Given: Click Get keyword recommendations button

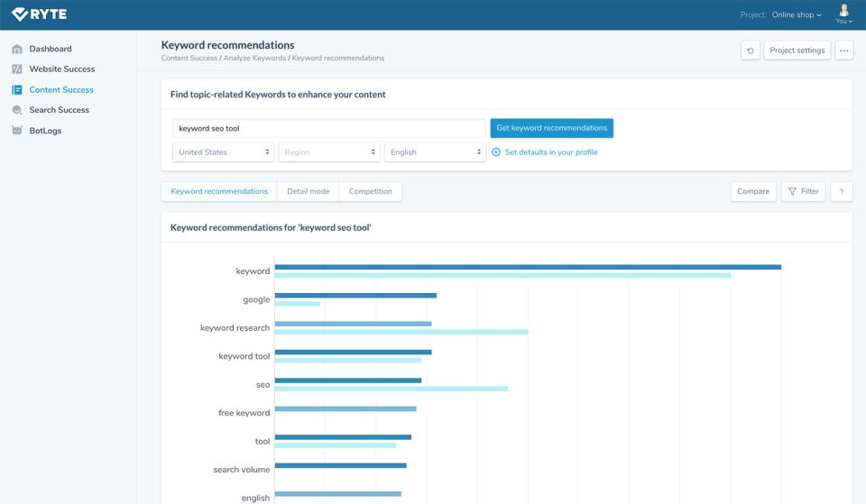Looking at the screenshot, I should click(551, 128).
